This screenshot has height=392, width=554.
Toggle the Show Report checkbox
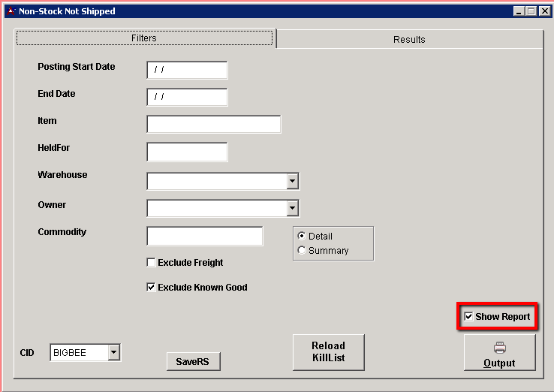point(469,317)
